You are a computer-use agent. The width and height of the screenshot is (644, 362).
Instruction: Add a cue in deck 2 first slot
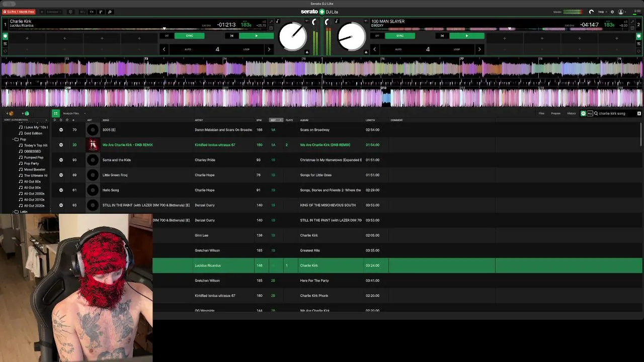click(x=505, y=38)
